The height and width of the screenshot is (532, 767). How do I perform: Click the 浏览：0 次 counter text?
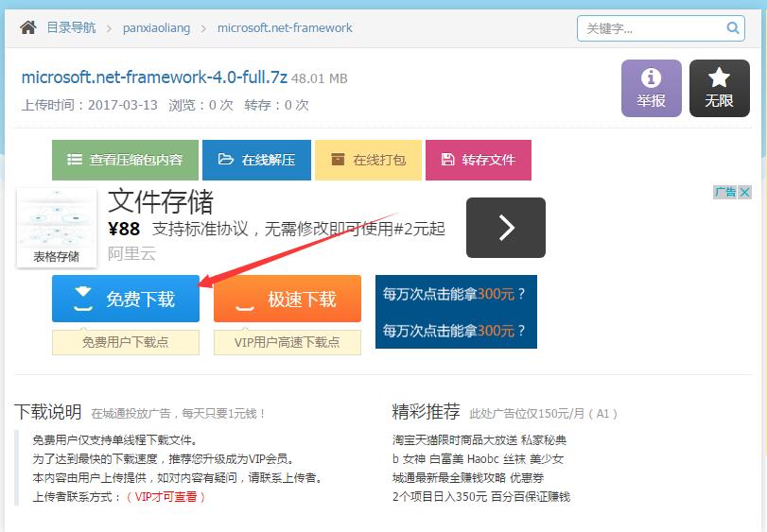(201, 105)
